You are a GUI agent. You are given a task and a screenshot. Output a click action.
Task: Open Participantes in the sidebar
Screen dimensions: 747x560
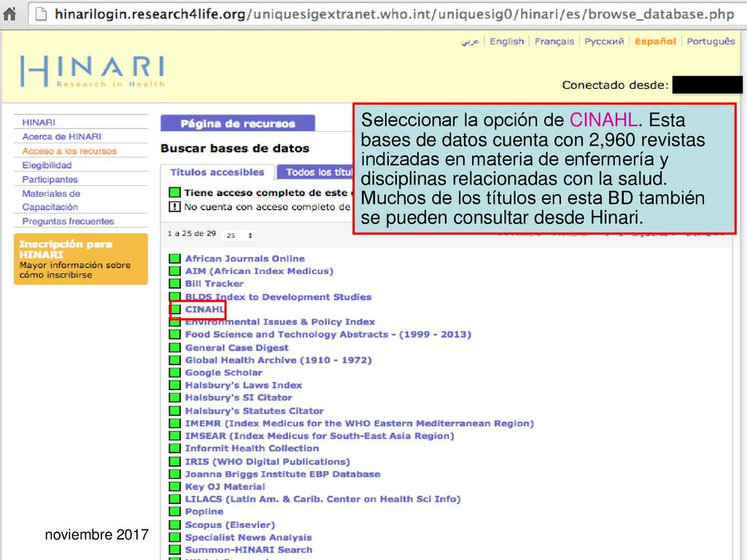pyautogui.click(x=50, y=179)
